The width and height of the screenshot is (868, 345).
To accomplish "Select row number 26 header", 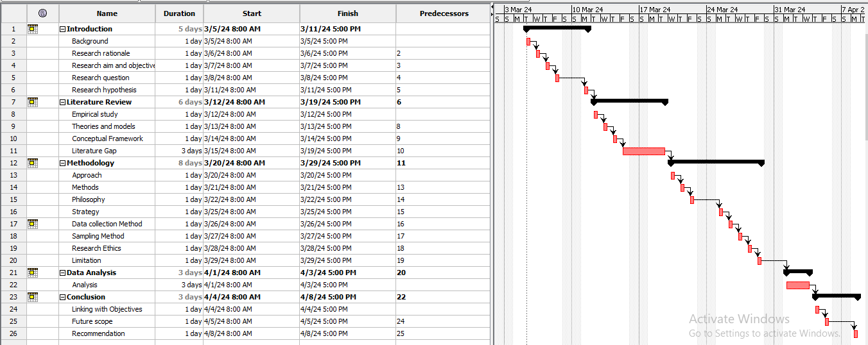I will pos(13,333).
